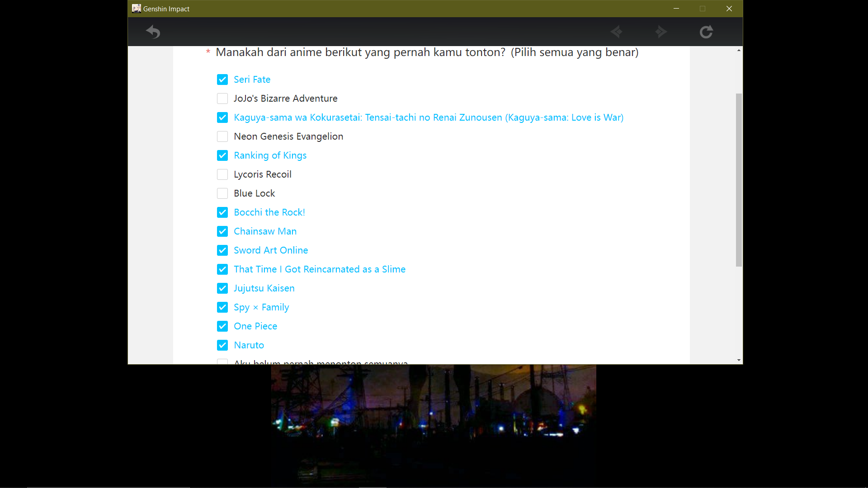
Task: Deselect the Chainsaw Man checkbox
Action: [x=222, y=231]
